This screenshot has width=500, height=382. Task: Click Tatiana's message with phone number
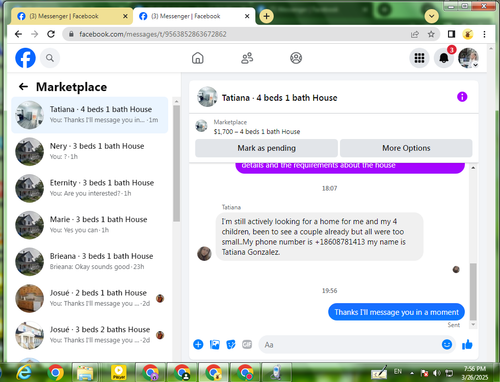[x=319, y=237]
